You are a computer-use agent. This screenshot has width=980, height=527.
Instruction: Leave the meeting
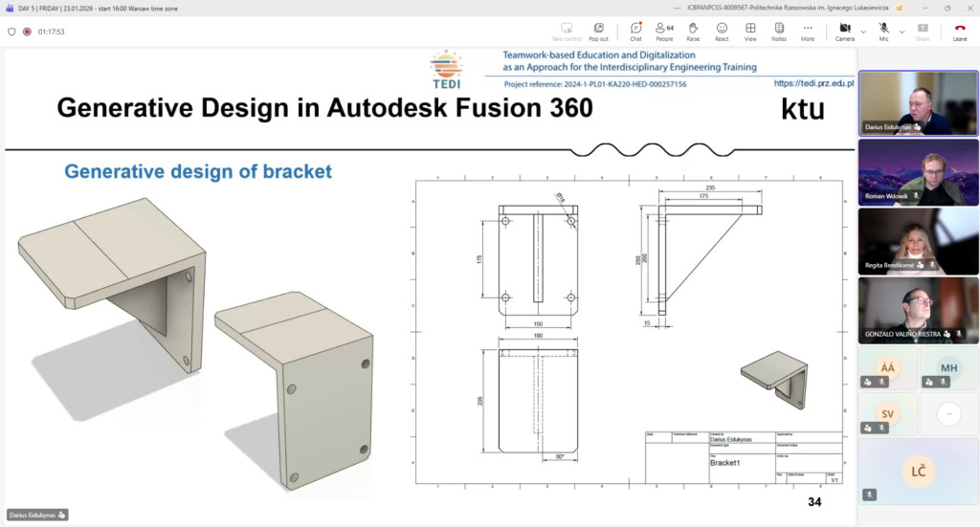click(x=959, y=31)
